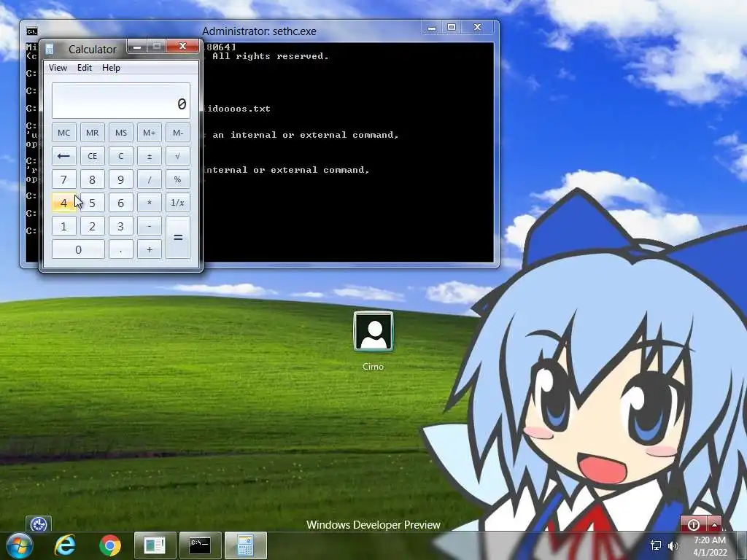Click the power button on desktop

coord(694,524)
